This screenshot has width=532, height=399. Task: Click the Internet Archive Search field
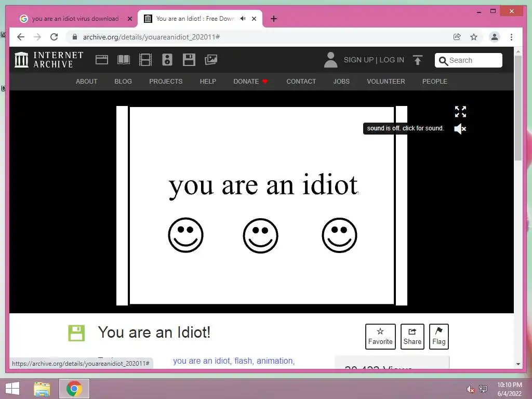coord(468,60)
